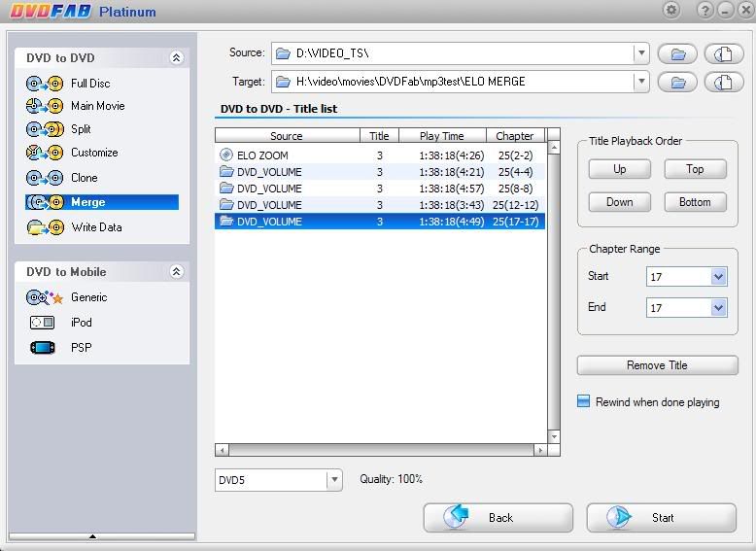Move title Up in playback order

(x=620, y=169)
